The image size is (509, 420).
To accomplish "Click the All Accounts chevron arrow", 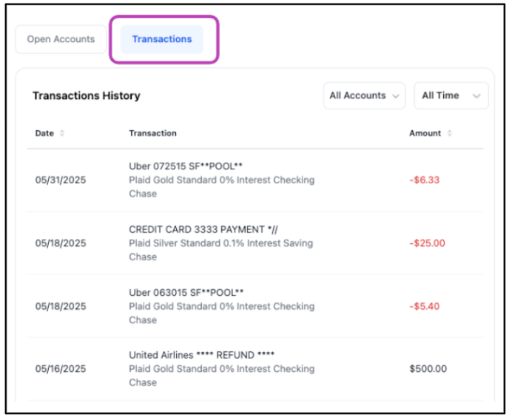I will (x=395, y=96).
